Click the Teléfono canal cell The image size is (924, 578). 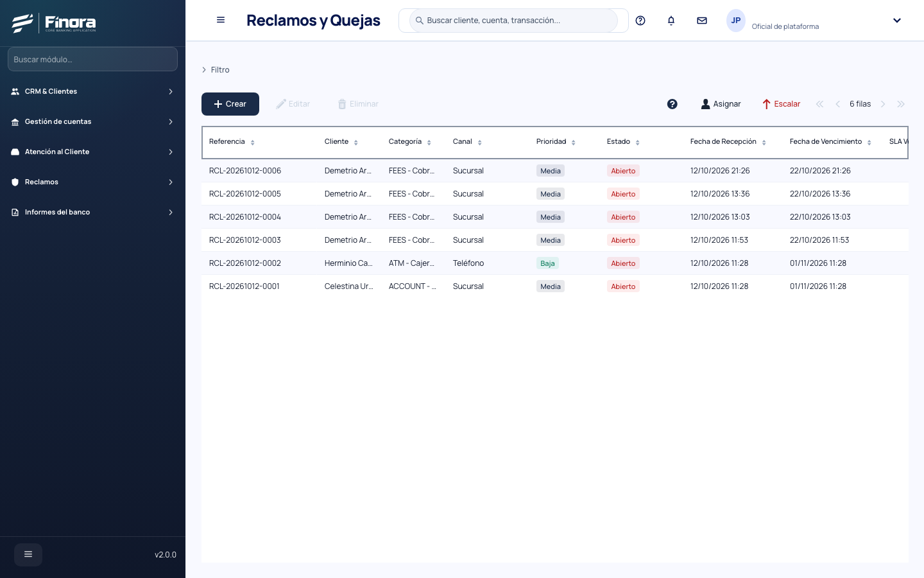click(x=468, y=263)
